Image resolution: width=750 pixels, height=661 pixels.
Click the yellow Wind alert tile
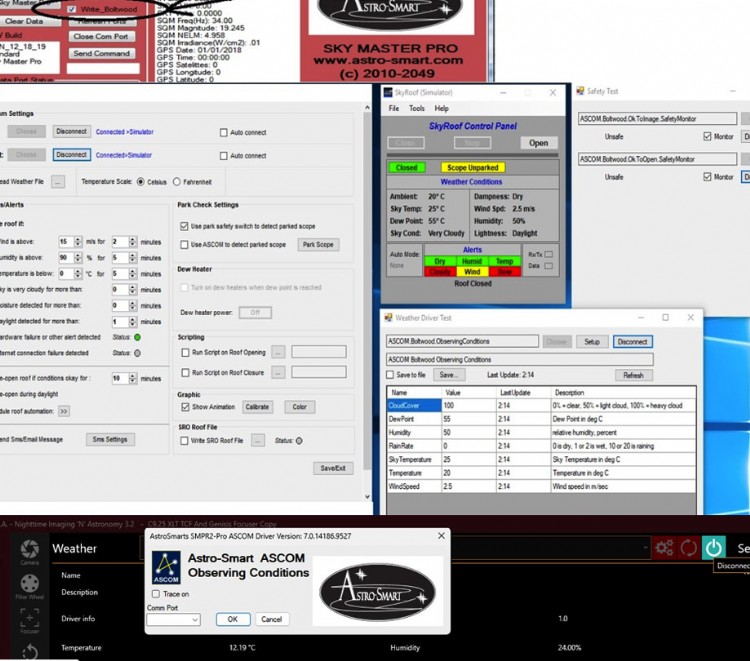472,272
